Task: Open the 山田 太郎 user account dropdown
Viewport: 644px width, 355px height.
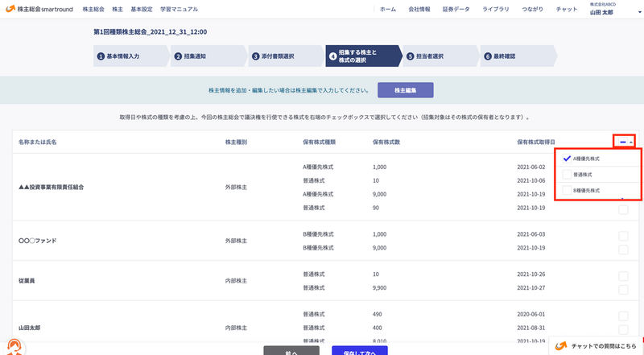Action: [615, 9]
